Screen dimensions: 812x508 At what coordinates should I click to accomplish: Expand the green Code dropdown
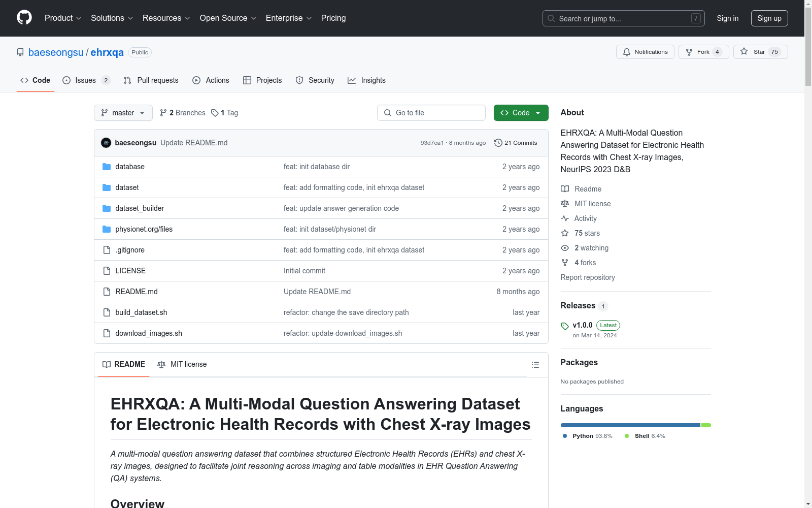(x=521, y=113)
